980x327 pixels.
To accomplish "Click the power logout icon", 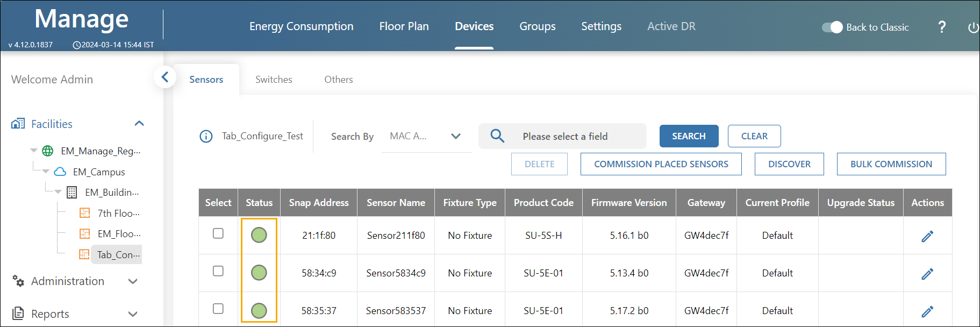I will [x=974, y=27].
